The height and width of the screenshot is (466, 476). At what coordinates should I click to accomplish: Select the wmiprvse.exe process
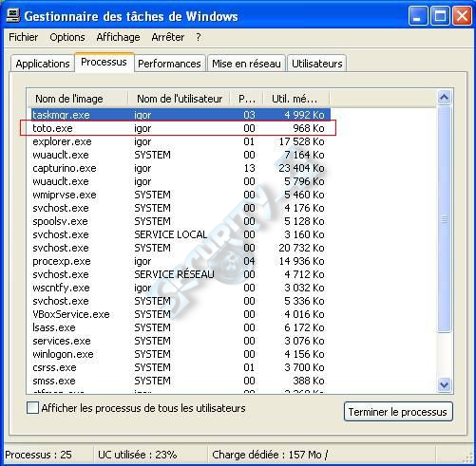[x=181, y=195]
